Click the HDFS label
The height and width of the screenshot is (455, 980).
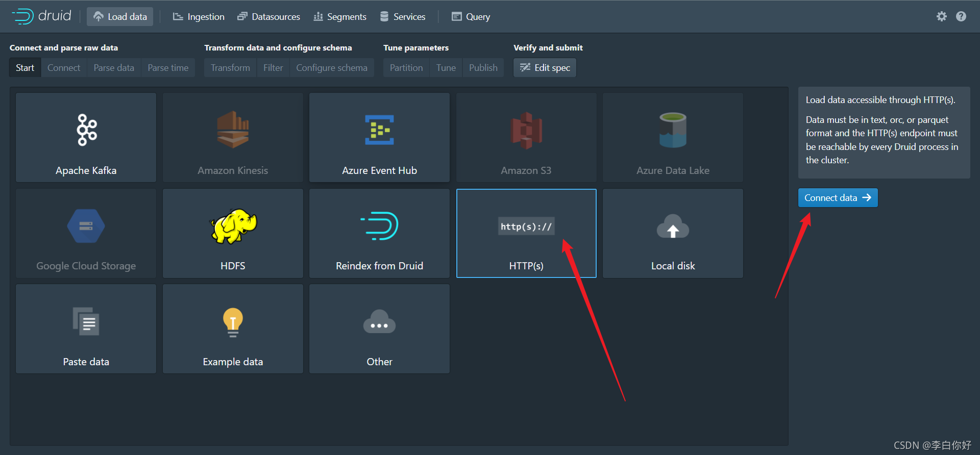click(233, 266)
